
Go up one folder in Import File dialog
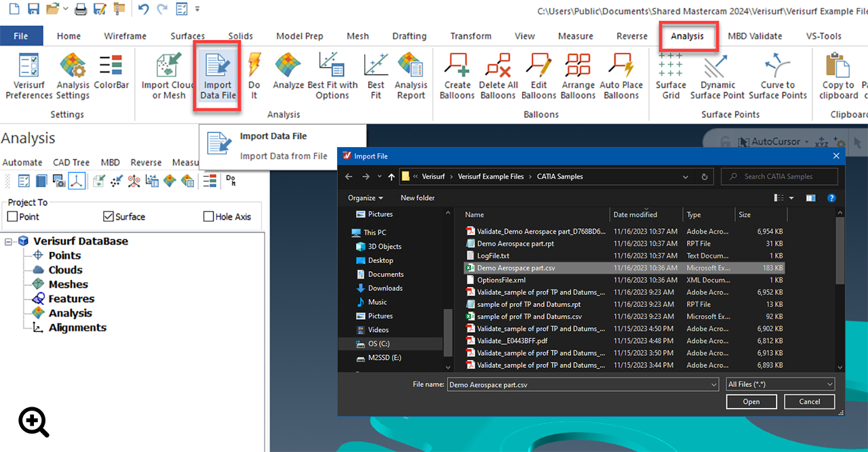(x=391, y=177)
